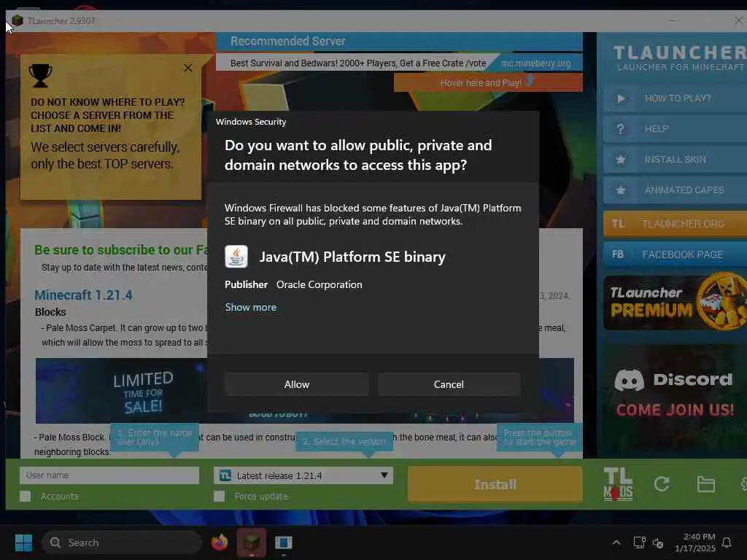
Task: Open Animated Capes sidebar entry
Action: pos(675,190)
